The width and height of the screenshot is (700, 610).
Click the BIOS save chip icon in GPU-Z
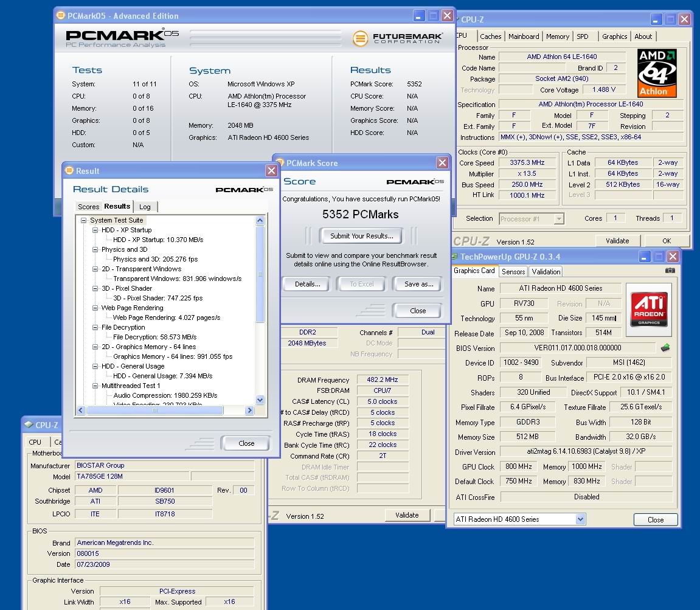click(665, 347)
